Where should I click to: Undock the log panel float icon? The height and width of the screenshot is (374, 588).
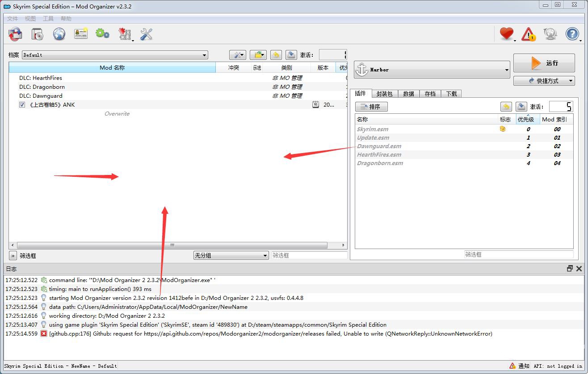[570, 269]
